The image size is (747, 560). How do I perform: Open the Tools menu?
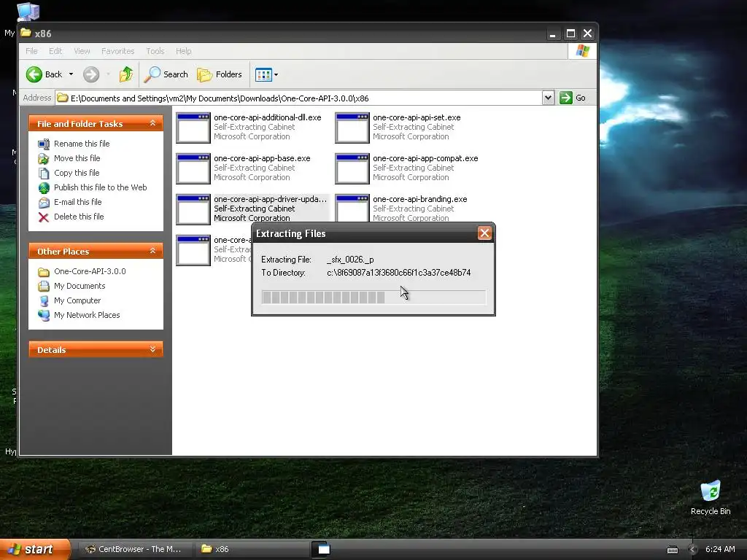pyautogui.click(x=155, y=51)
